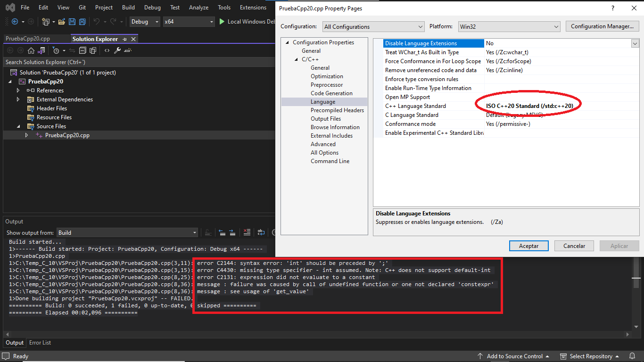Viewport: 644px width, 362px height.
Task: Click the View Code angle-brackets icon
Action: (x=107, y=50)
